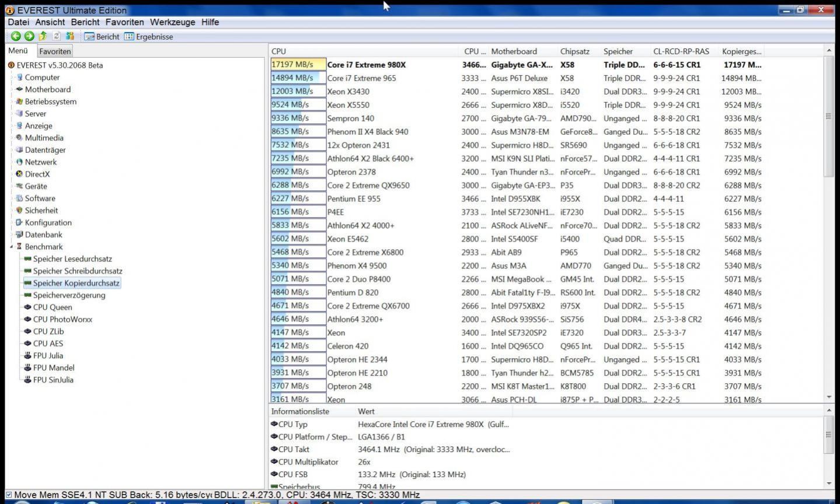The height and width of the screenshot is (504, 840).
Task: Select the 17197 MB/s result bar
Action: 298,65
